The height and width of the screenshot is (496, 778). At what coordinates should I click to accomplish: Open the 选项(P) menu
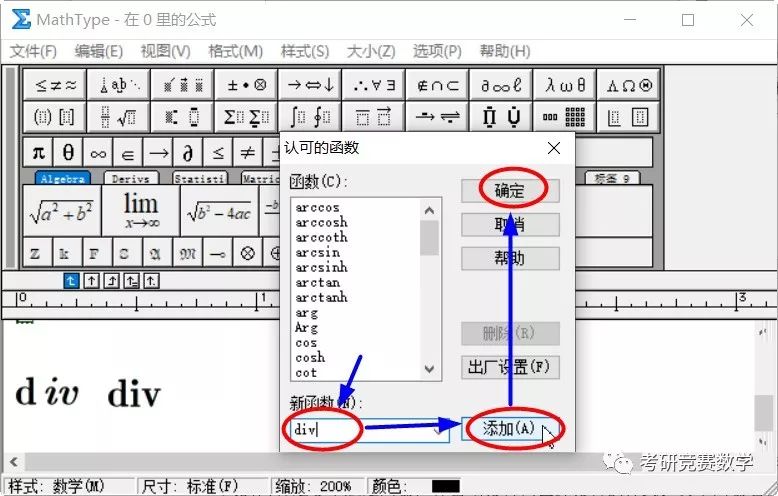(x=437, y=51)
